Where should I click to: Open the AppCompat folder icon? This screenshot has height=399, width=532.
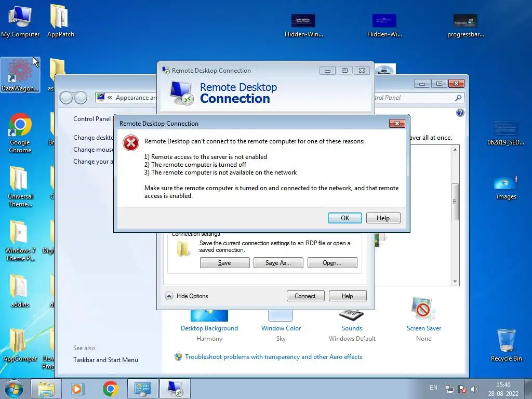pyautogui.click(x=20, y=345)
